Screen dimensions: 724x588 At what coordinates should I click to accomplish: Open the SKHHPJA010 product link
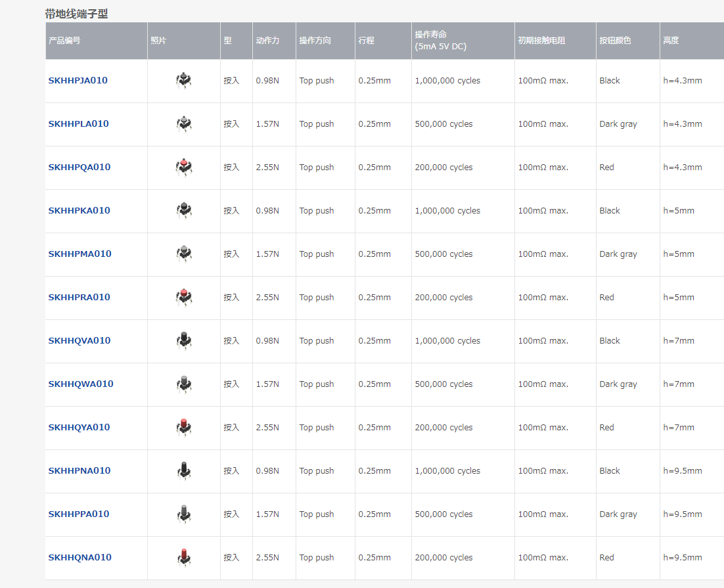tap(78, 81)
